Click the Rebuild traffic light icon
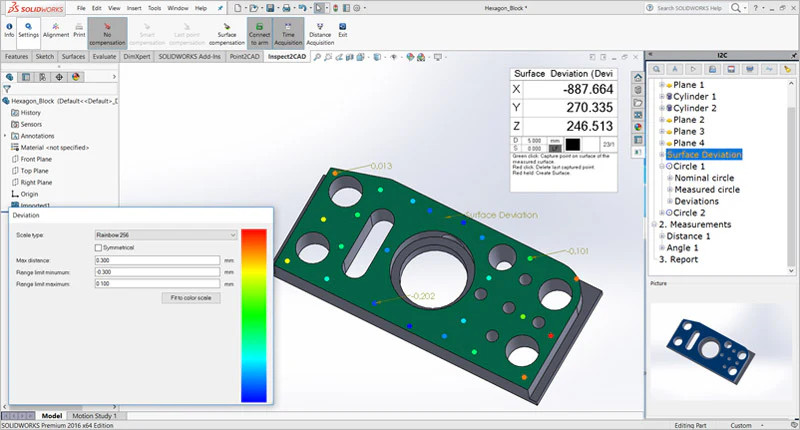 (x=335, y=8)
